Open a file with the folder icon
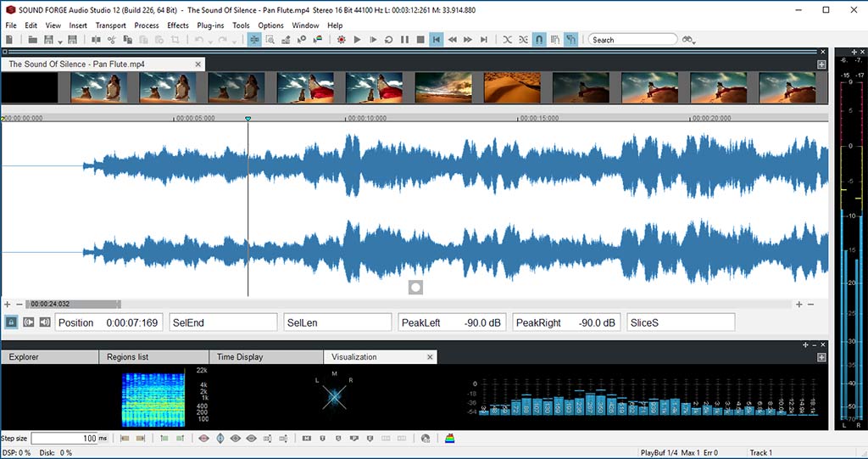 tap(33, 40)
